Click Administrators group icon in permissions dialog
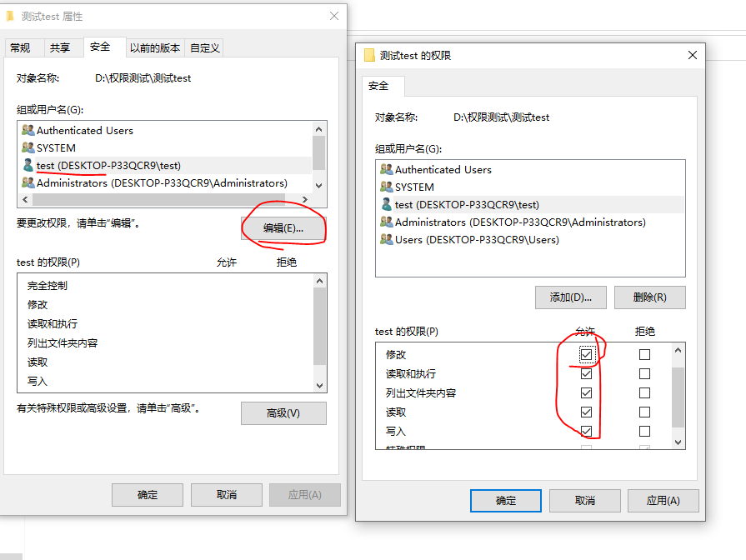746x560 pixels. tap(386, 222)
